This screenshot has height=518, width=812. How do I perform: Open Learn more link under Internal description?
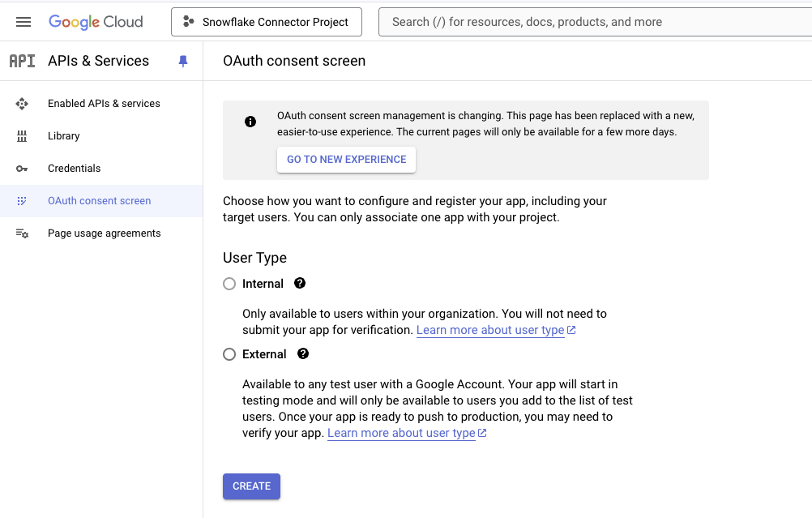coord(490,330)
